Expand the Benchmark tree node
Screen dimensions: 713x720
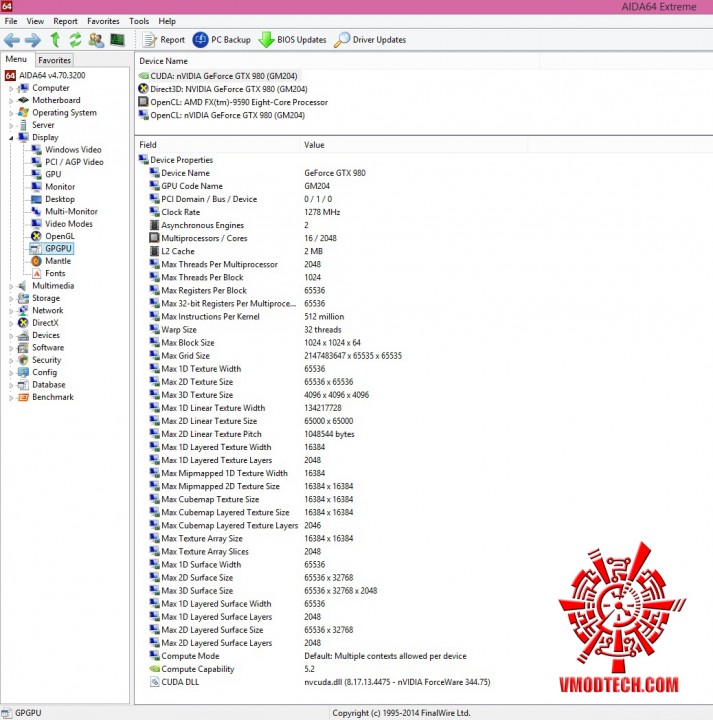pos(11,398)
